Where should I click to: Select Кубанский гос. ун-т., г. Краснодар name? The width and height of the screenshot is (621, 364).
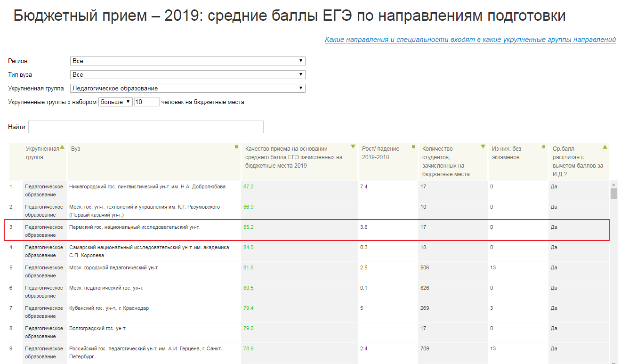109,308
